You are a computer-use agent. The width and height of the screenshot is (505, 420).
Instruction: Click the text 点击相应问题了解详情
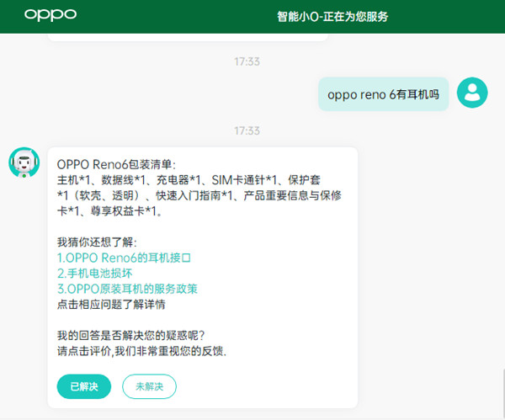[111, 304]
